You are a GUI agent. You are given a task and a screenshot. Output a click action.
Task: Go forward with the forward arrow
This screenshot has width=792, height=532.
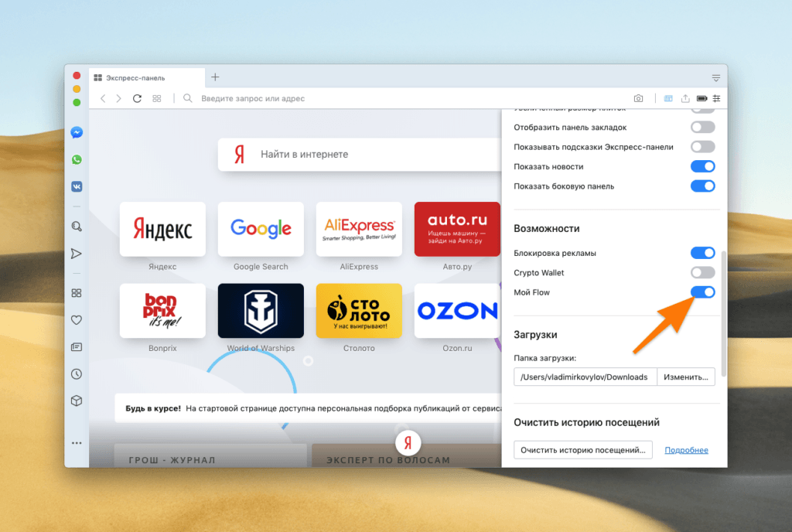point(118,98)
